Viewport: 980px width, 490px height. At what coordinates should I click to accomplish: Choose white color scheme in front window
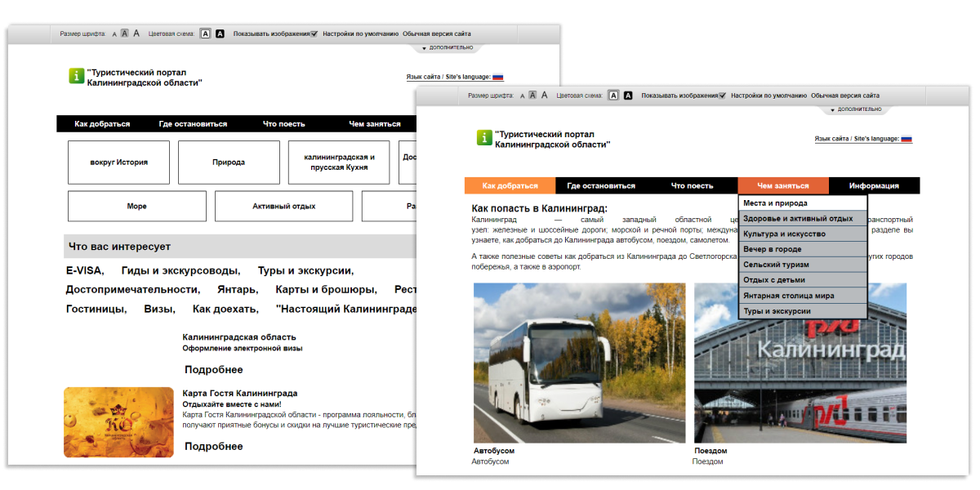pyautogui.click(x=614, y=96)
